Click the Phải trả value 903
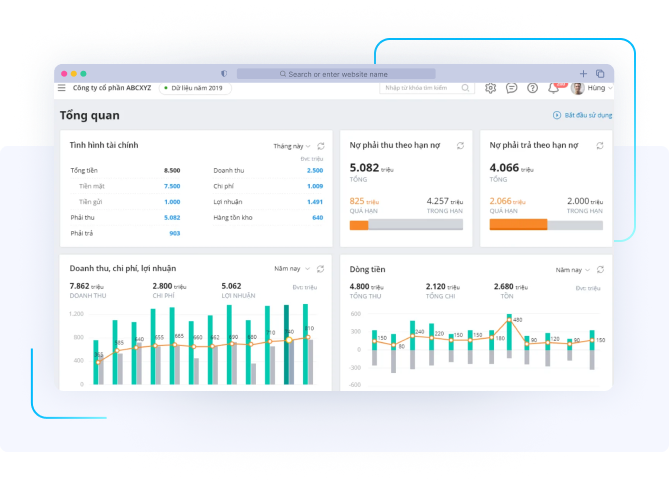669x481 pixels. pos(175,233)
